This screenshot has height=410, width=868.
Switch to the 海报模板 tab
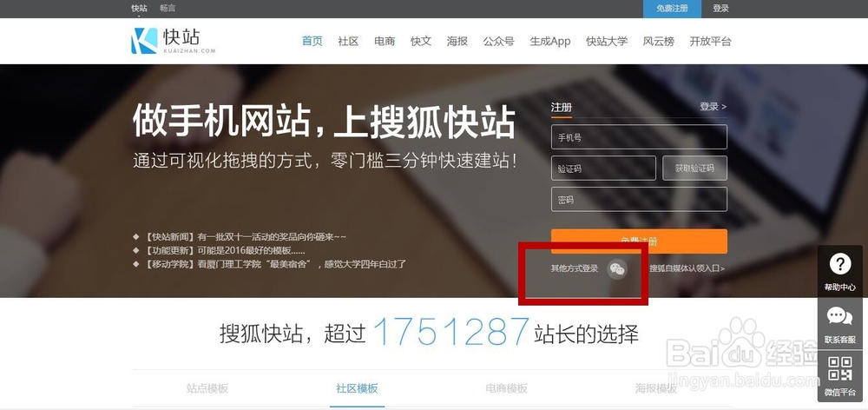[x=656, y=388]
